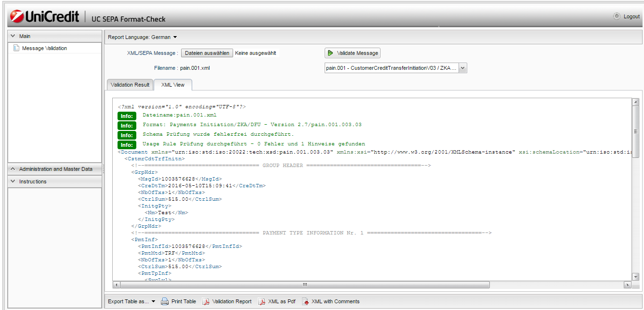Click the green play icon on Validate Message
The image size is (644, 310).
tap(330, 53)
